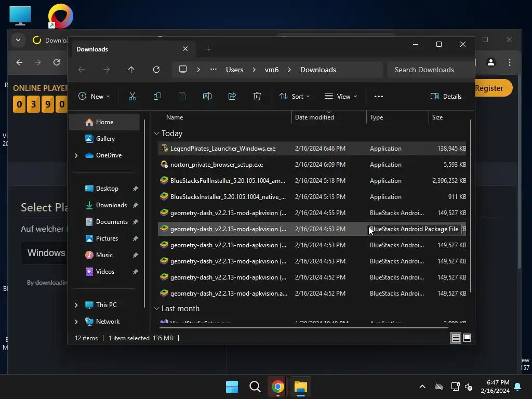Collapse the Last month group
532x399 pixels.
156,309
